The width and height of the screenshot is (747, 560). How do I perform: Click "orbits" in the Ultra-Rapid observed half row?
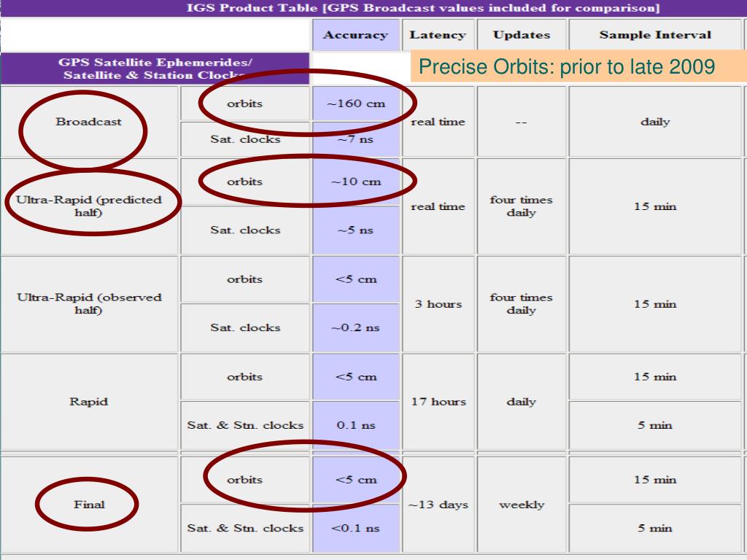pos(244,279)
